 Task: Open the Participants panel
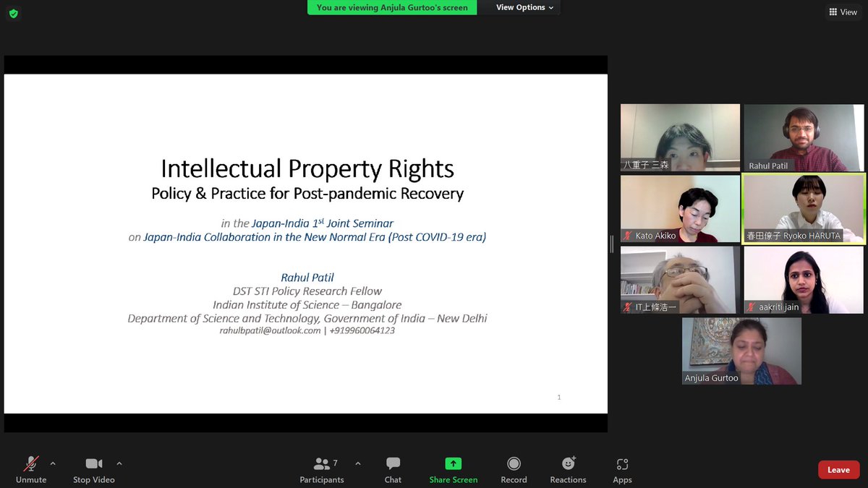[322, 471]
